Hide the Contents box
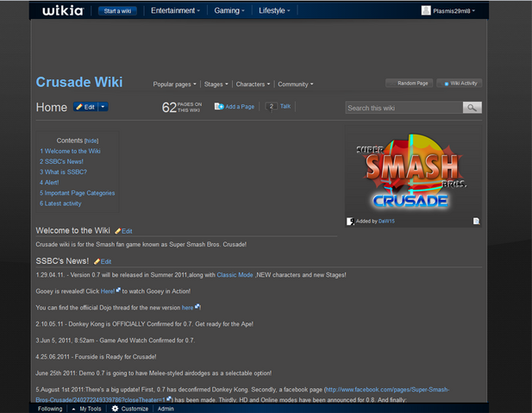The height and width of the screenshot is (413, 532). tap(91, 141)
